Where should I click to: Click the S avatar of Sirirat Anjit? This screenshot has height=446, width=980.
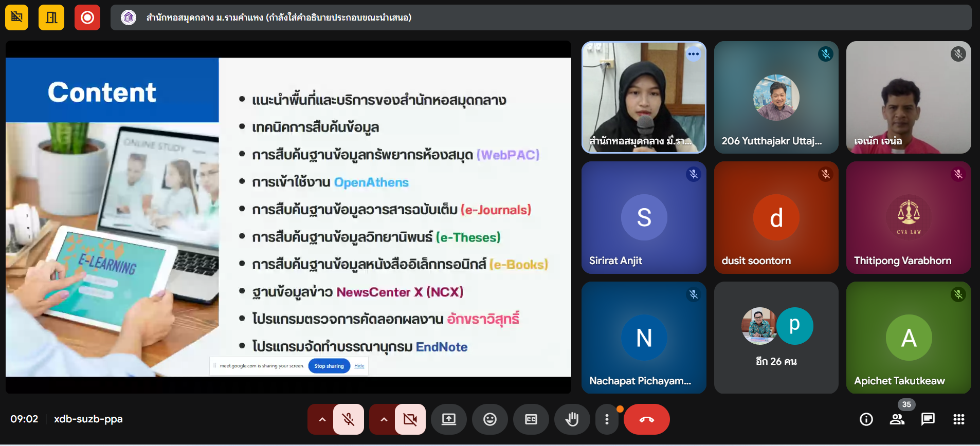point(644,217)
